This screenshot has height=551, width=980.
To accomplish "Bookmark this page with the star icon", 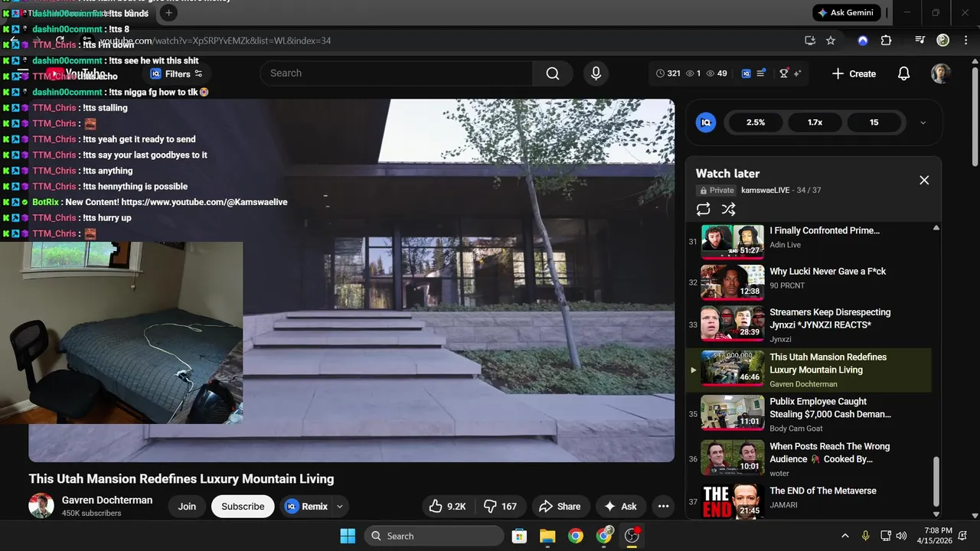I will click(831, 41).
